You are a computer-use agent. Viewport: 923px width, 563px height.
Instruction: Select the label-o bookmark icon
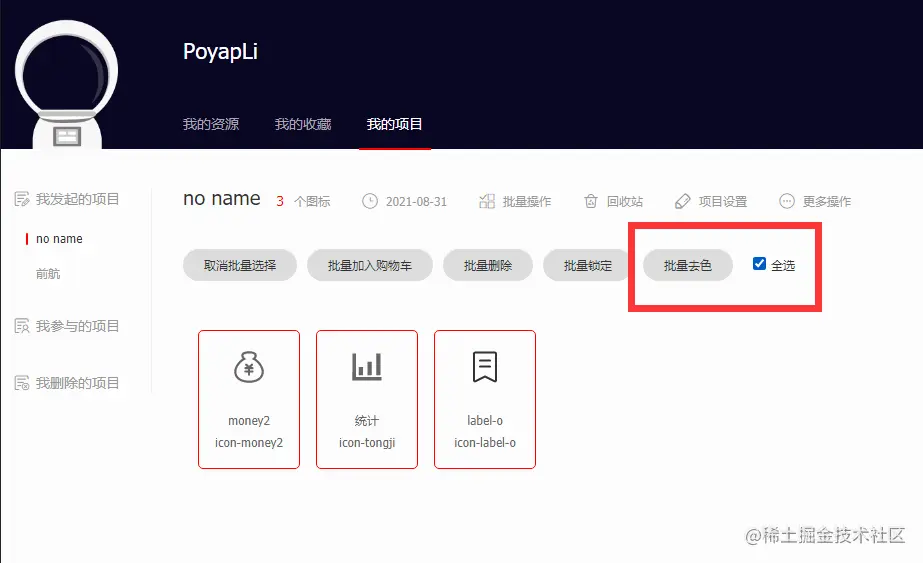click(x=485, y=367)
